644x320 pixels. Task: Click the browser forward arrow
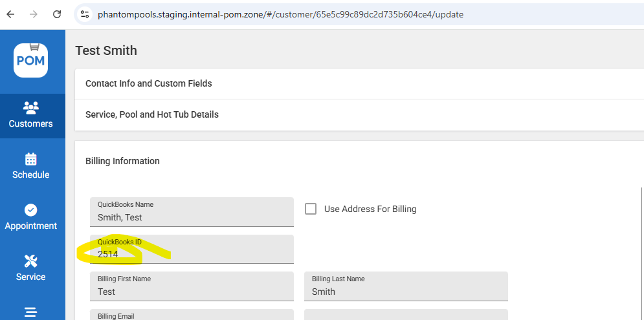(x=34, y=14)
